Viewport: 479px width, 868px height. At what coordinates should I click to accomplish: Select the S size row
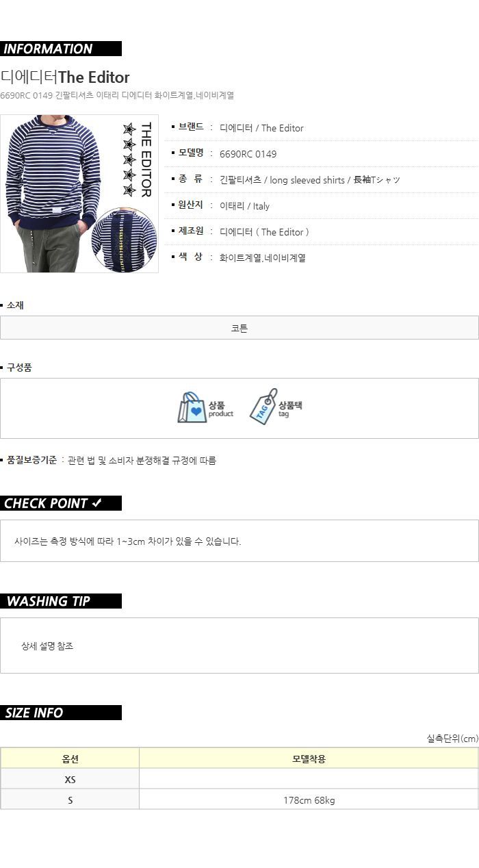(239, 800)
